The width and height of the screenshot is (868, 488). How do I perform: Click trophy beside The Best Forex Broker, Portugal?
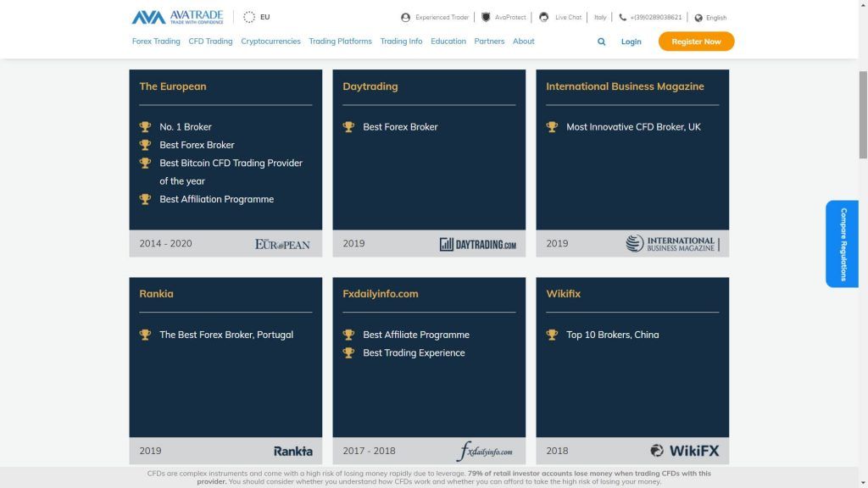coord(145,335)
